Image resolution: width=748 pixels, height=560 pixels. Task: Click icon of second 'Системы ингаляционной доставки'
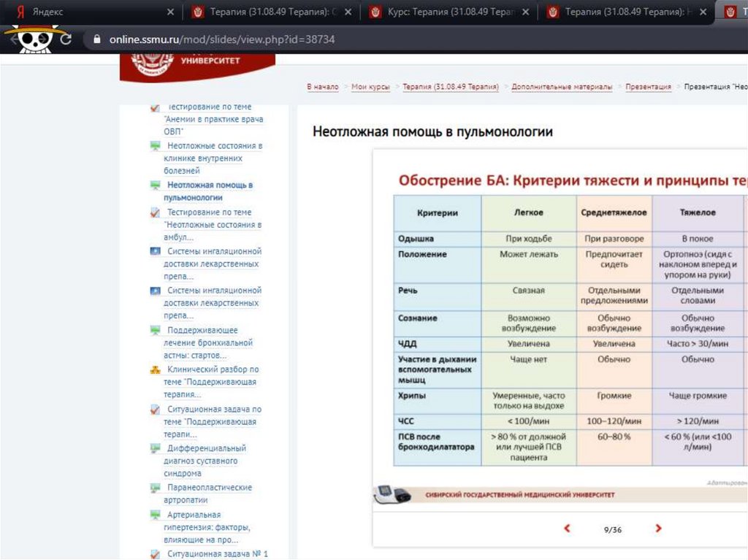155,291
